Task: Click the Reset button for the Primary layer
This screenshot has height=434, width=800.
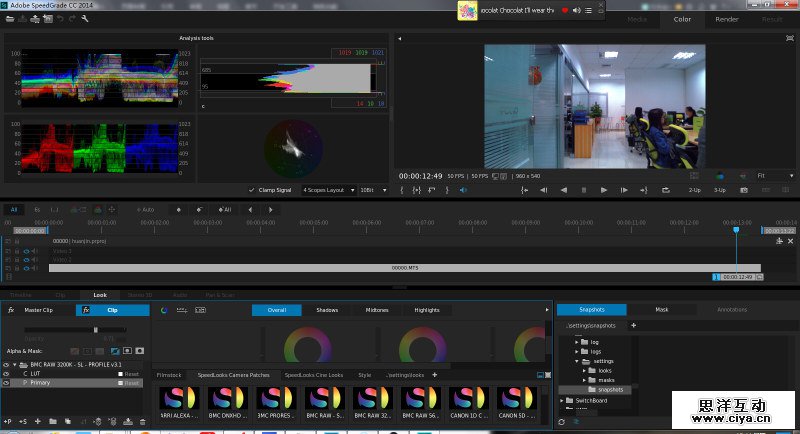Action: pyautogui.click(x=129, y=382)
